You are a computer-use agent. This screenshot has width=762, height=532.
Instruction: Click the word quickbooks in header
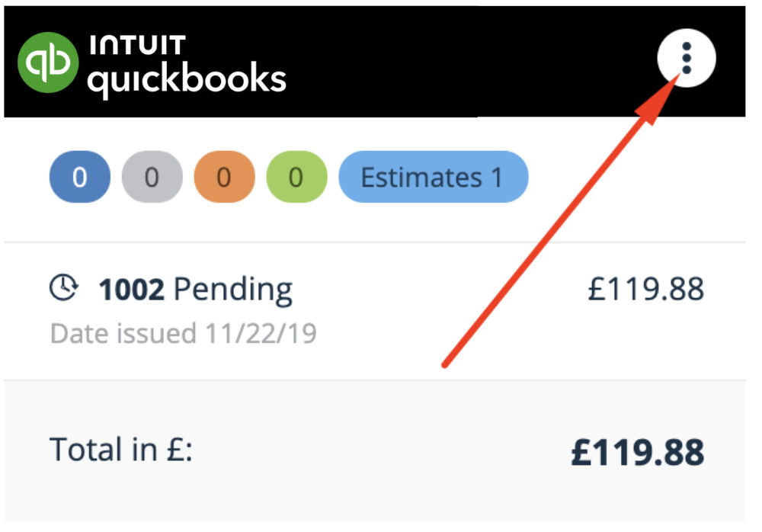tap(187, 79)
